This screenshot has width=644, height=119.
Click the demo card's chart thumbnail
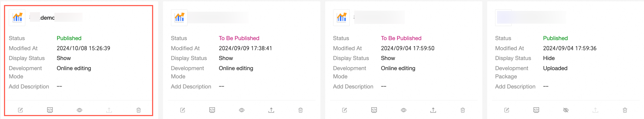[17, 18]
